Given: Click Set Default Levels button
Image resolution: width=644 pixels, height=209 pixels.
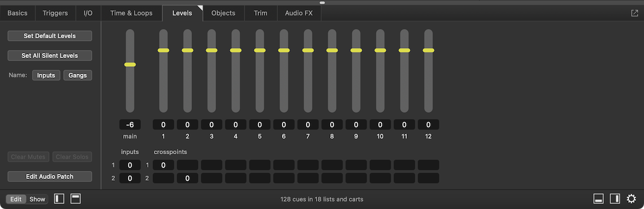Looking at the screenshot, I should pyautogui.click(x=50, y=36).
